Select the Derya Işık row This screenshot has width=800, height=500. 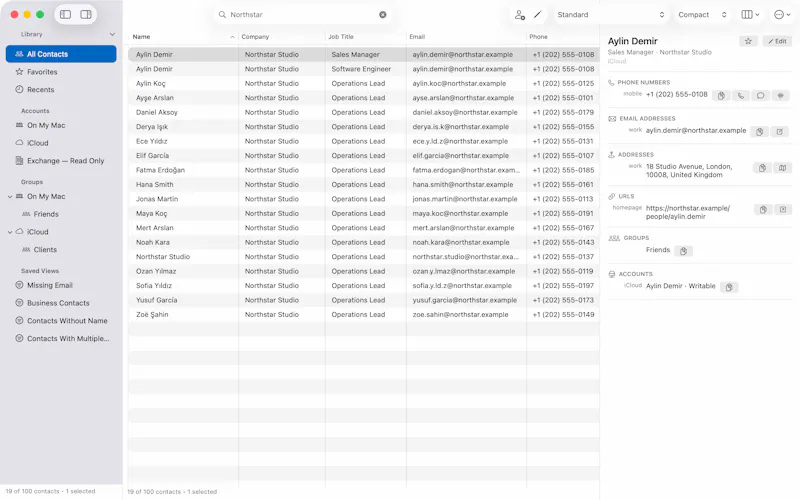(x=364, y=127)
